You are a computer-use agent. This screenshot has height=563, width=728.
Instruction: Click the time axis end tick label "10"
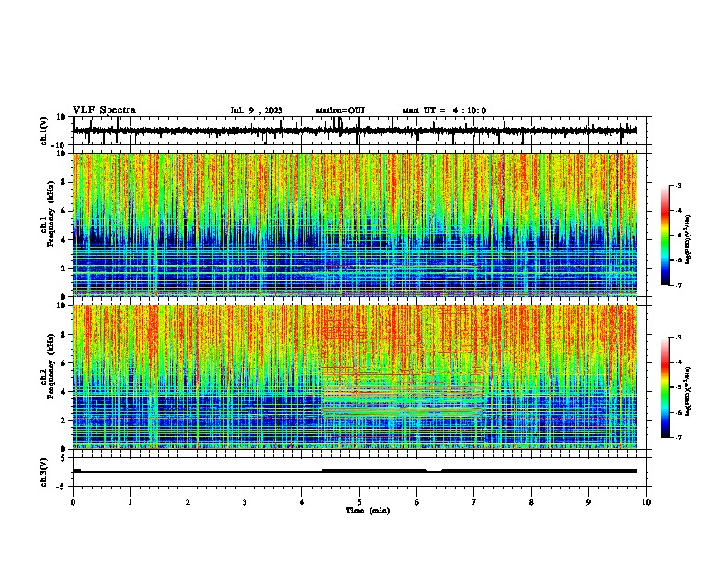coord(646,502)
